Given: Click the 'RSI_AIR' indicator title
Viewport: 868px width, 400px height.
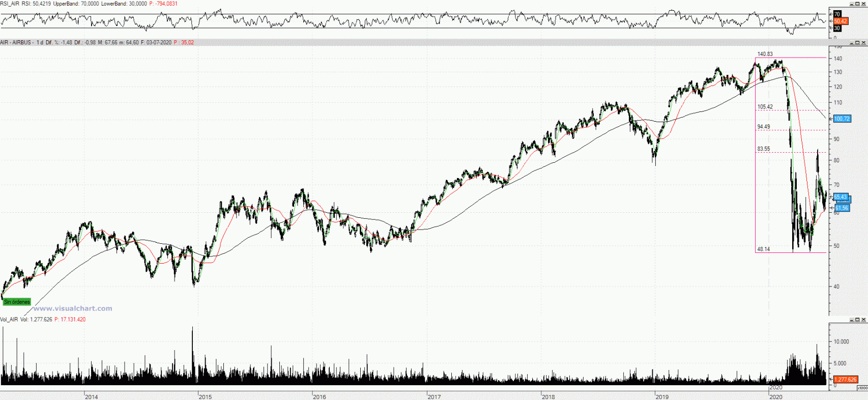Looking at the screenshot, I should [x=10, y=4].
